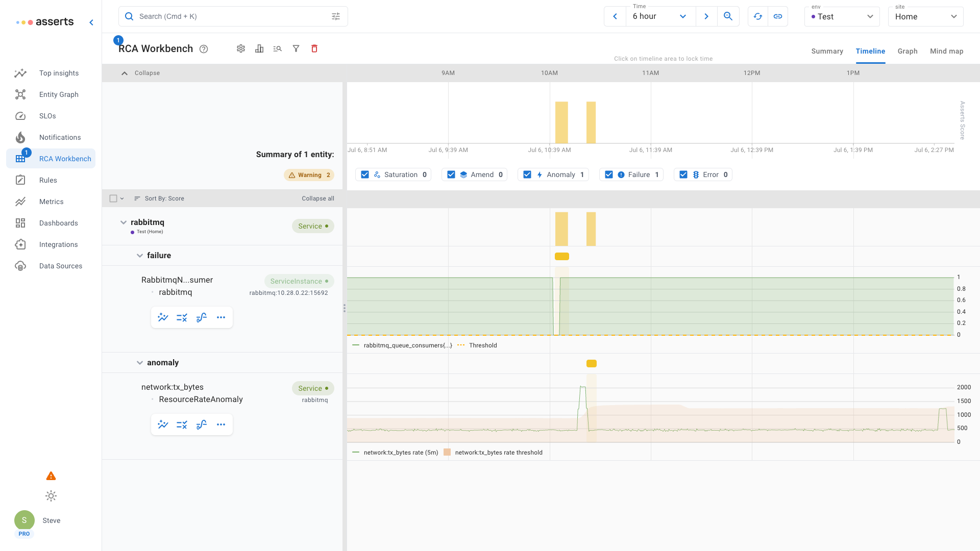Open the env Test dropdown
The height and width of the screenshot is (551, 980).
pos(842,16)
